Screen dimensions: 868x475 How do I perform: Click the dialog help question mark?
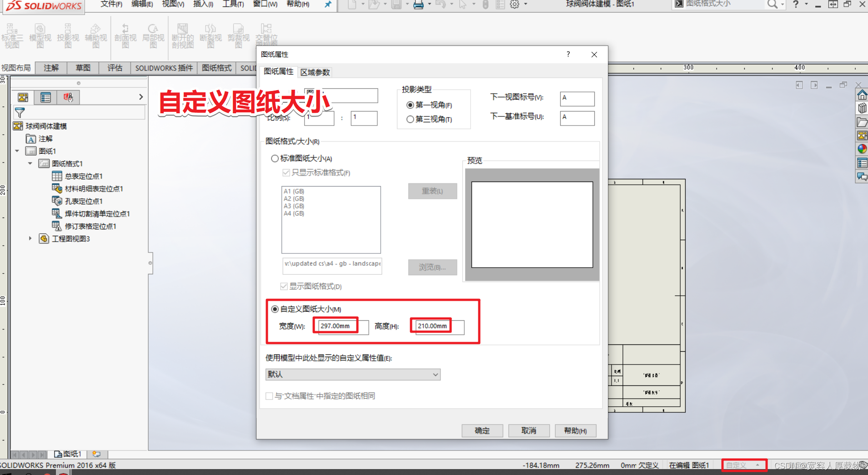[568, 54]
